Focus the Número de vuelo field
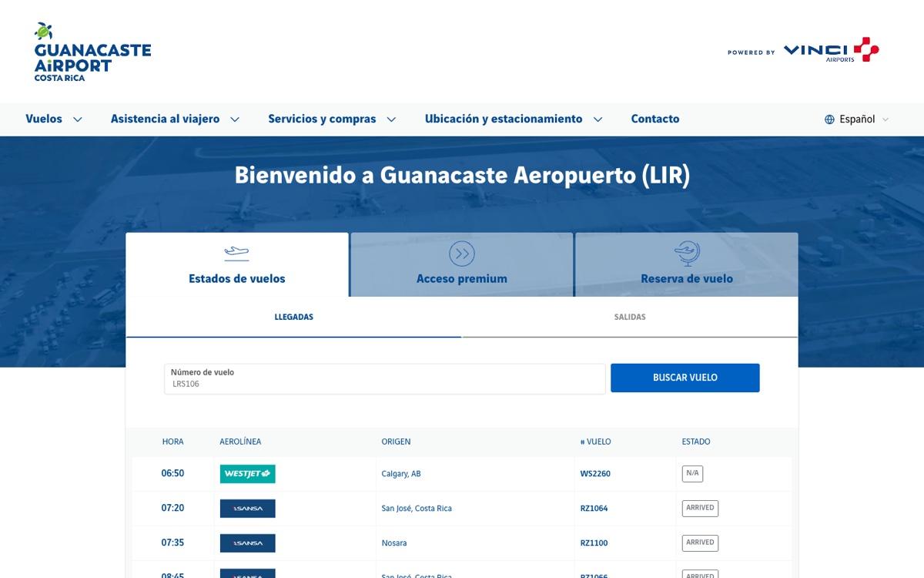Image resolution: width=924 pixels, height=578 pixels. pyautogui.click(x=385, y=378)
